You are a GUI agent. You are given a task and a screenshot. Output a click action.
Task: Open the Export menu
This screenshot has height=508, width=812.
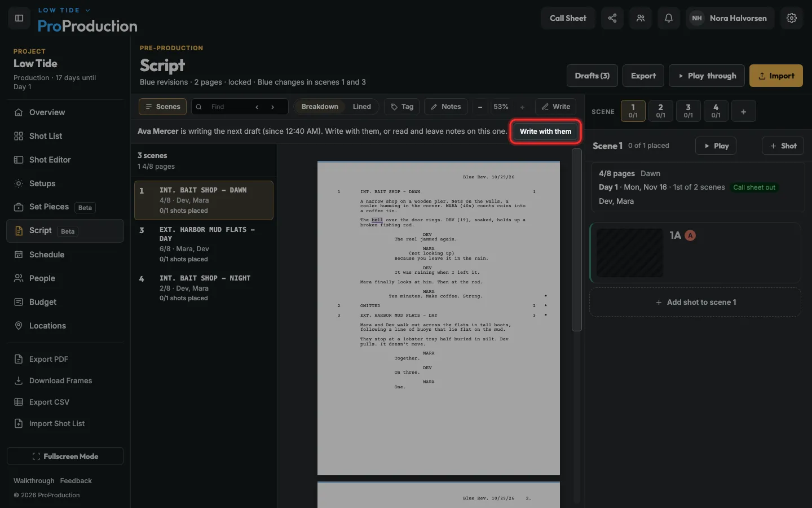click(643, 76)
